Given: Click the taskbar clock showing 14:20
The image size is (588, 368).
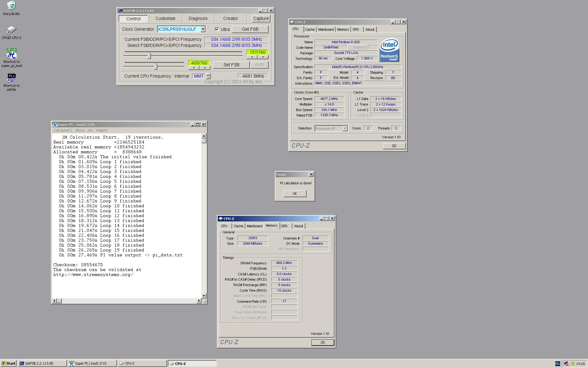Looking at the screenshot, I should [580, 364].
